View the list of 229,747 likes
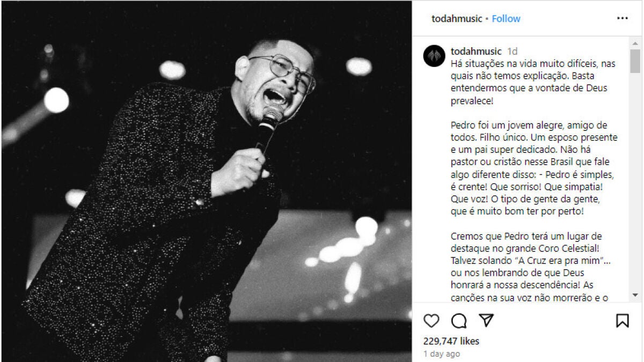The height and width of the screenshot is (362, 644). [451, 341]
